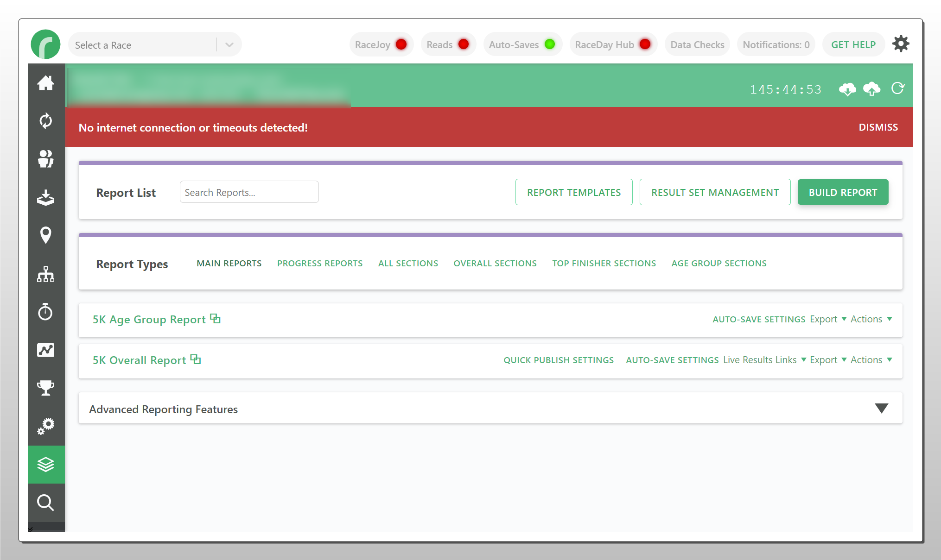This screenshot has height=560, width=941.
Task: Click the trophy awards sidebar icon
Action: (45, 388)
